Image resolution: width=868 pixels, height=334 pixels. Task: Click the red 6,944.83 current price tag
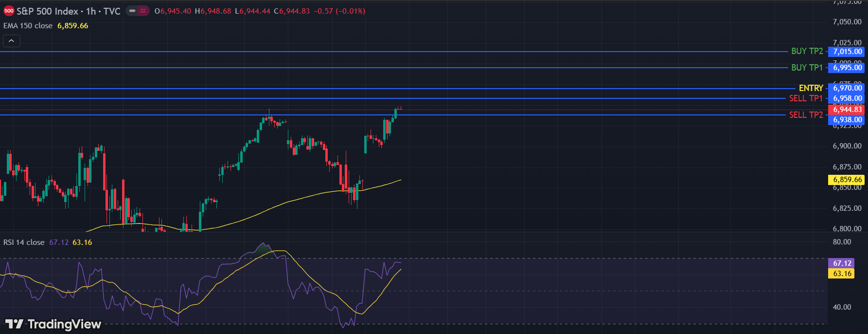pyautogui.click(x=847, y=110)
